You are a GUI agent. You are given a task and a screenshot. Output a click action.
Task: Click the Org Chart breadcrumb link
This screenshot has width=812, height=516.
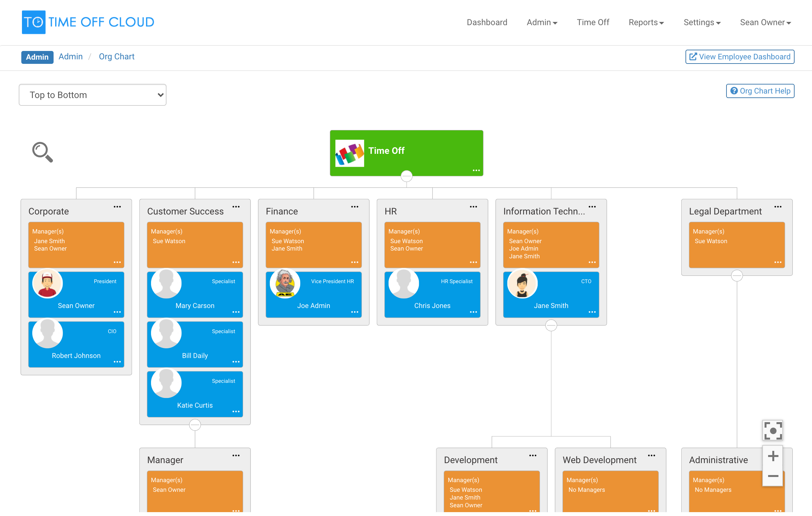coord(116,56)
